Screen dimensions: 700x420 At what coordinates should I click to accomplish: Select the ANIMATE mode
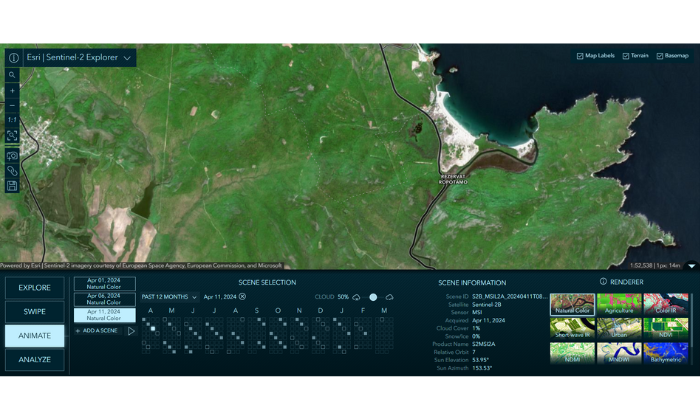pos(34,336)
